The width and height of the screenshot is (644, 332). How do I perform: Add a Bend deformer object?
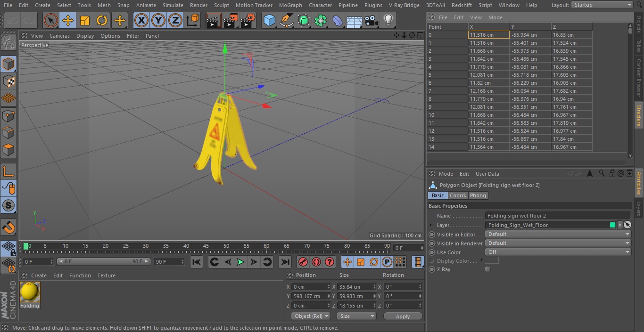pos(338,20)
